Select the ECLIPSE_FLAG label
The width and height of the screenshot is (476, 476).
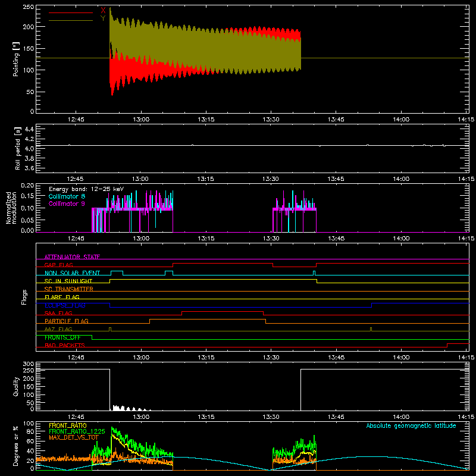(x=65, y=305)
